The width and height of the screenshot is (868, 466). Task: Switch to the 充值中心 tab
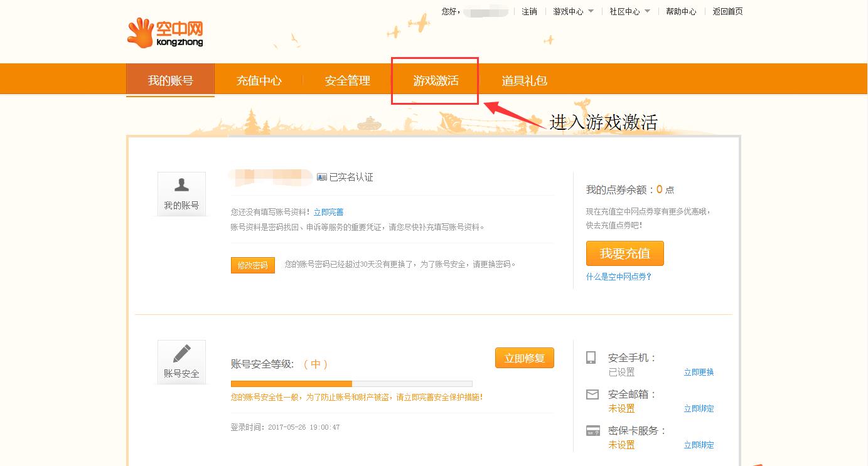tap(259, 81)
